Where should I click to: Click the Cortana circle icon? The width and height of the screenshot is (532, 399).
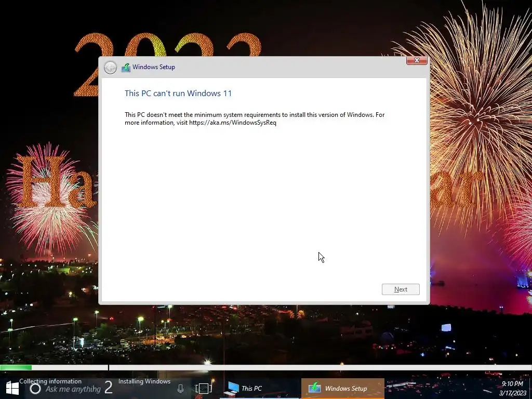[35, 389]
